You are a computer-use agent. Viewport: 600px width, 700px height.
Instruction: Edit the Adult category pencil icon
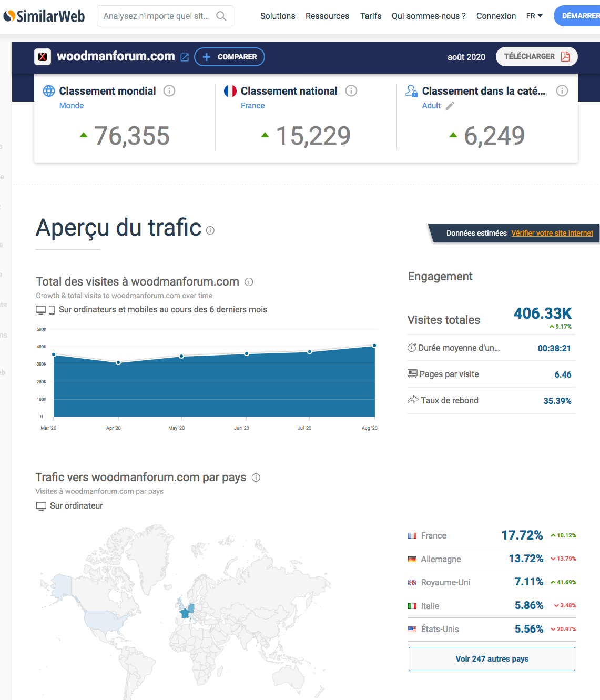click(450, 106)
